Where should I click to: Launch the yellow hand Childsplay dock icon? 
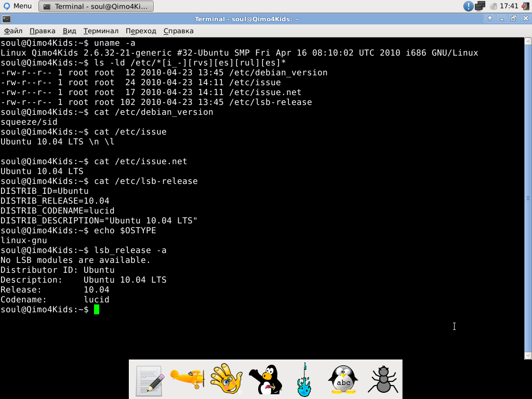point(227,379)
